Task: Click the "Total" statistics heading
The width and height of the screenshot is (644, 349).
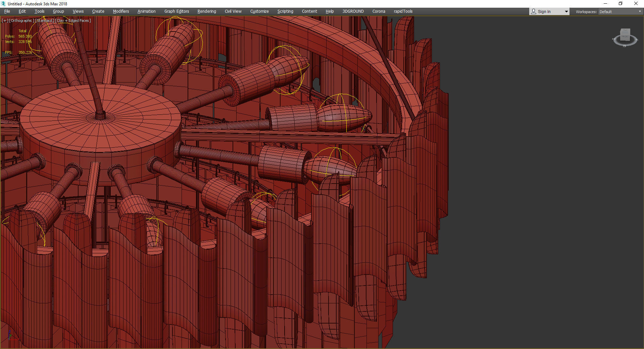Action: (22, 31)
